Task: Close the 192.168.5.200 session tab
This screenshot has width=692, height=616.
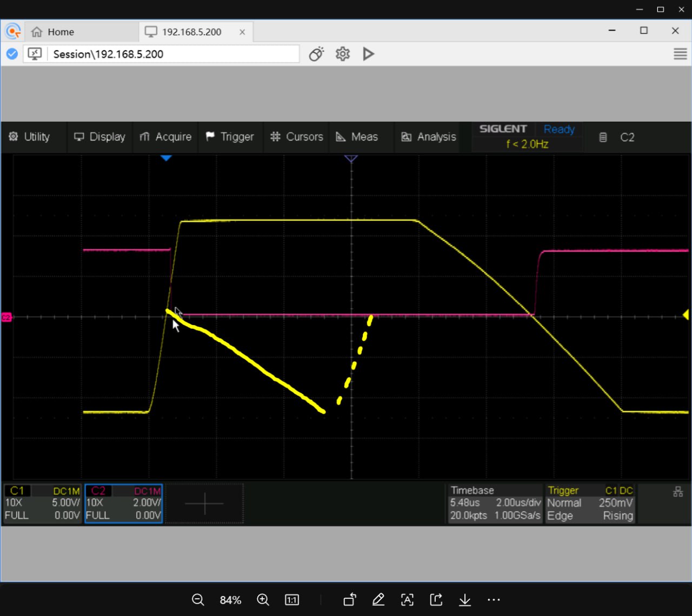Action: [x=242, y=32]
